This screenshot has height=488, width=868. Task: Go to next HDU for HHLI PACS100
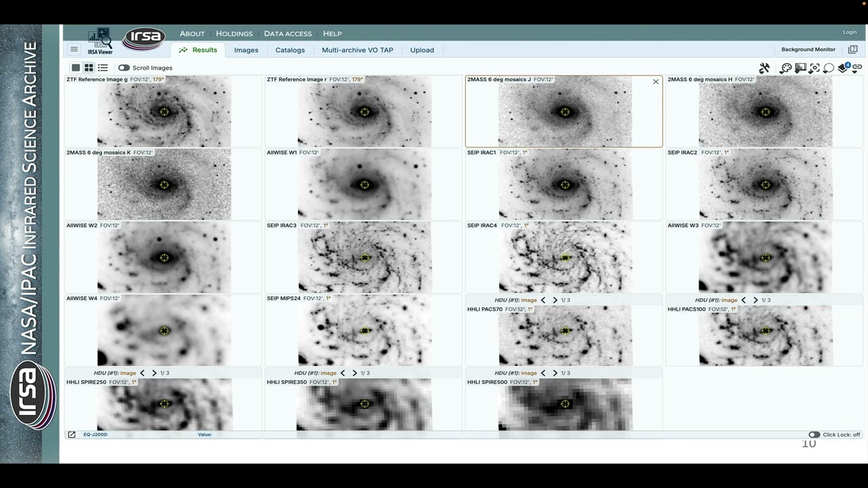point(755,300)
